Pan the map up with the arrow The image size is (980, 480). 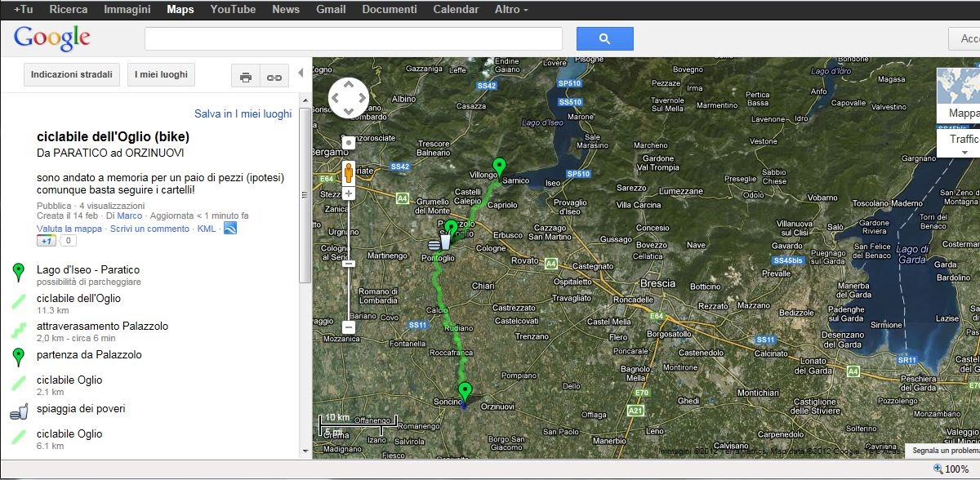pos(349,84)
